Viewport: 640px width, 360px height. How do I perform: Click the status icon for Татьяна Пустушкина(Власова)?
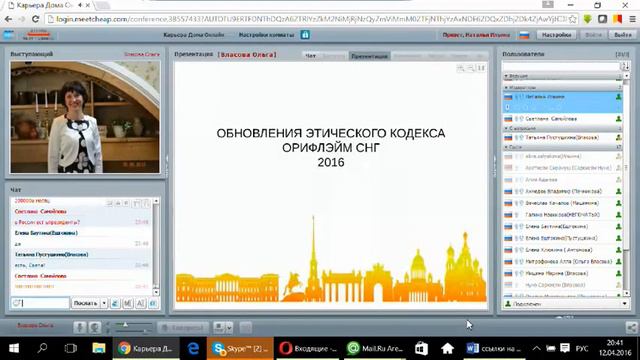[x=618, y=138]
